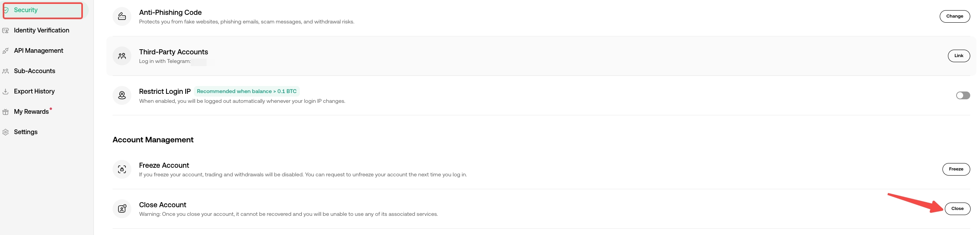This screenshot has height=235, width=980.
Task: Click the Third-Party Accounts people icon
Action: (x=122, y=56)
